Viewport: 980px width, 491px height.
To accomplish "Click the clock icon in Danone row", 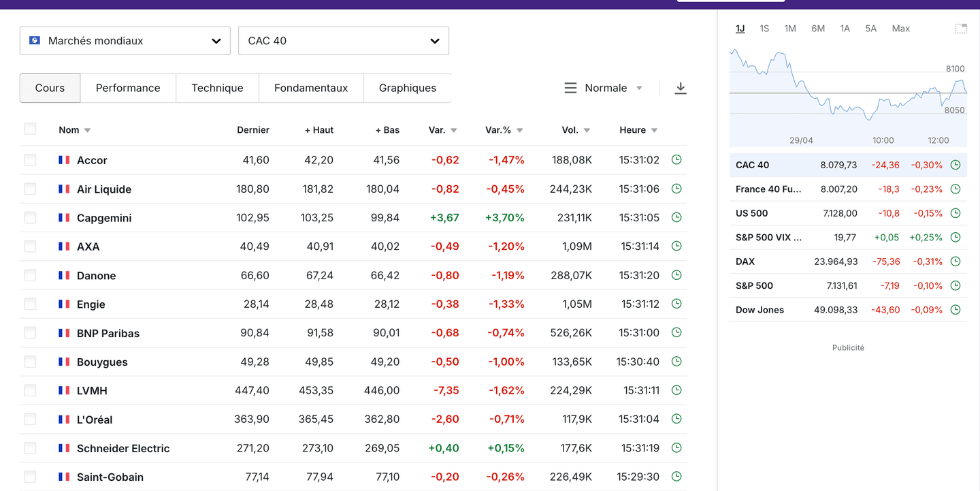I will [x=676, y=275].
